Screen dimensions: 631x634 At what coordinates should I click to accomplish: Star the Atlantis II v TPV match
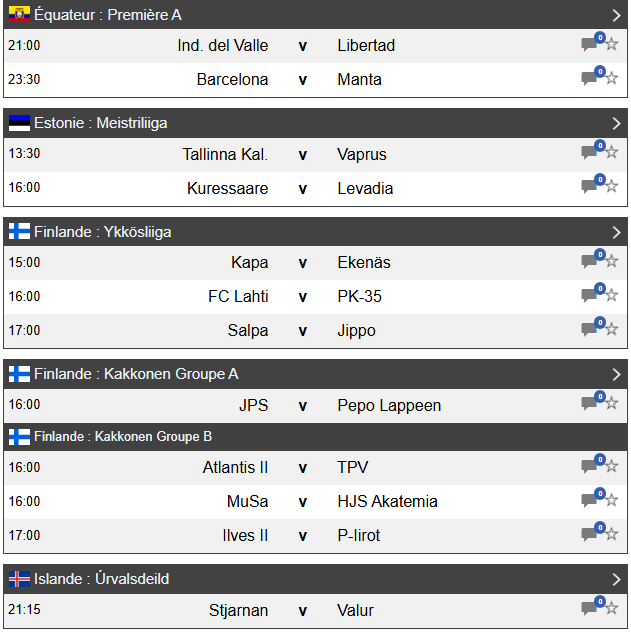tap(612, 467)
